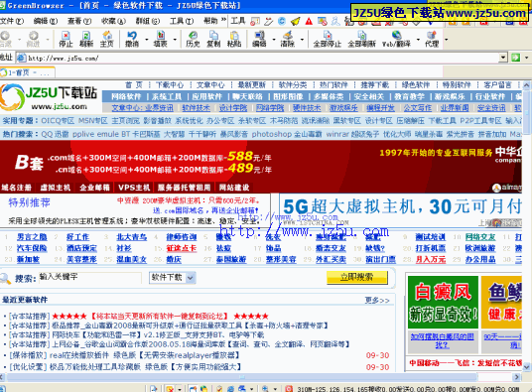Click the Clear (清除) toolbar icon
The width and height of the screenshot is (532, 392).
[288, 39]
